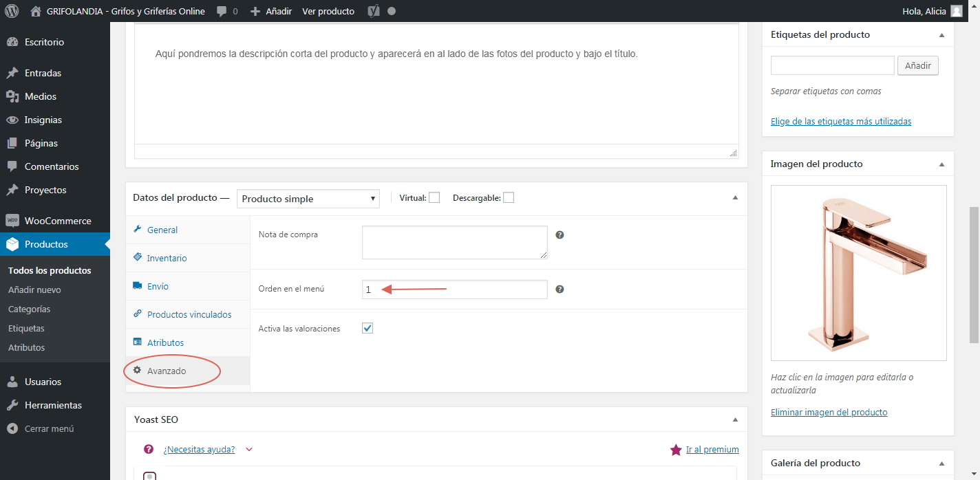Click help icon next to Orden en el menú
The image size is (980, 480).
(560, 290)
